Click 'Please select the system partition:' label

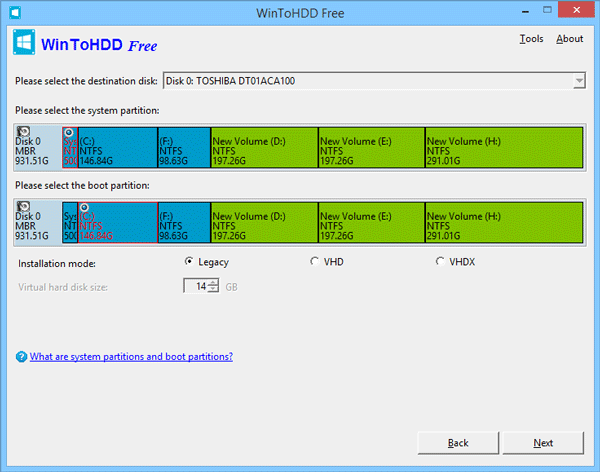pos(87,111)
